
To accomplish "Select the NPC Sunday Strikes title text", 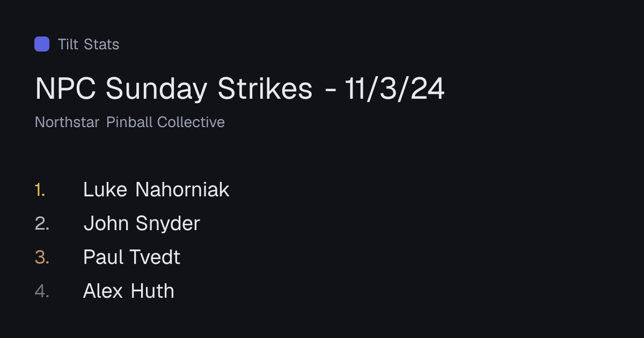I will click(x=174, y=89).
